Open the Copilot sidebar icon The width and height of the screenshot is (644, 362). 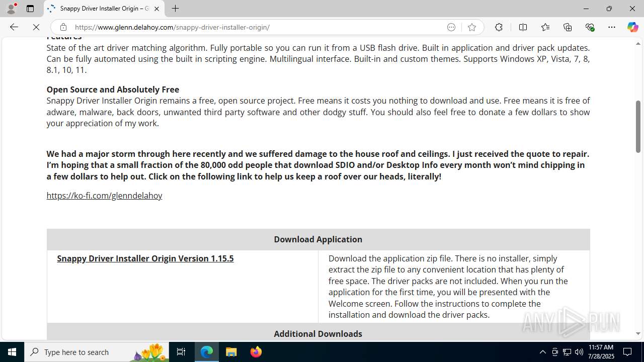(x=632, y=27)
